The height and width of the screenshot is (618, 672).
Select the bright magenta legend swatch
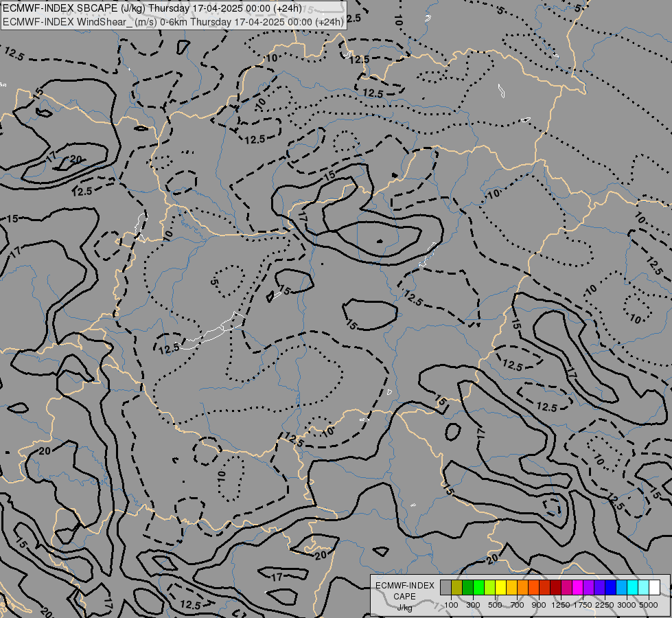pos(578,587)
